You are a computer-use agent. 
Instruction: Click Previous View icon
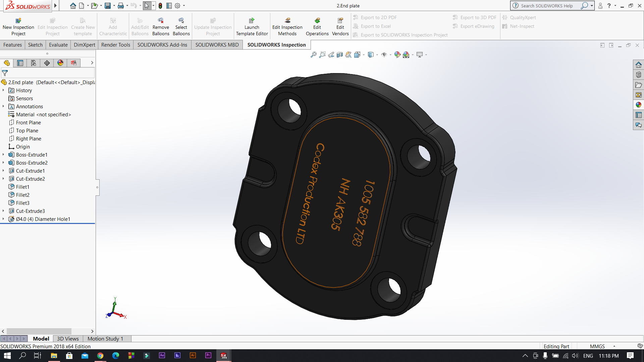pyautogui.click(x=331, y=55)
